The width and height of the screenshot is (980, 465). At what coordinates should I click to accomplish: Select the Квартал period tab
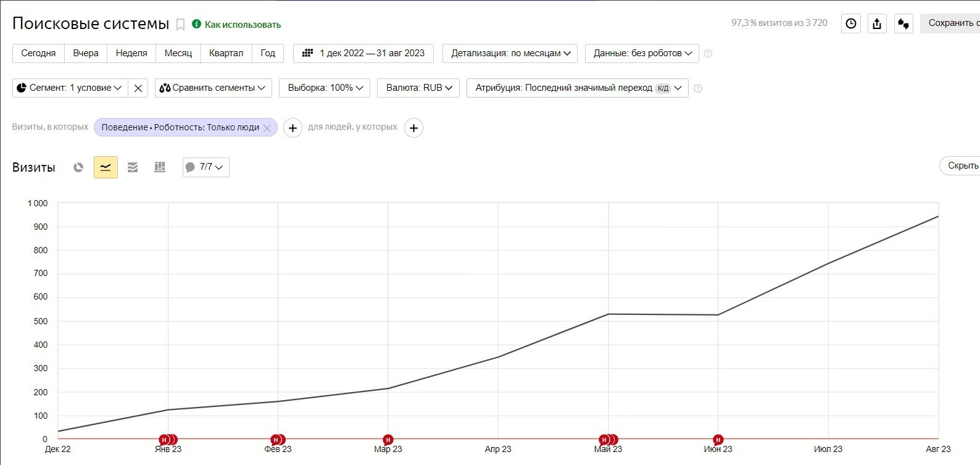[226, 53]
